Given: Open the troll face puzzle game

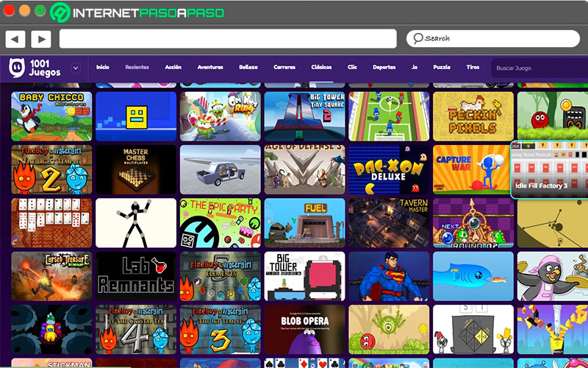Looking at the screenshot, I should [x=473, y=330].
